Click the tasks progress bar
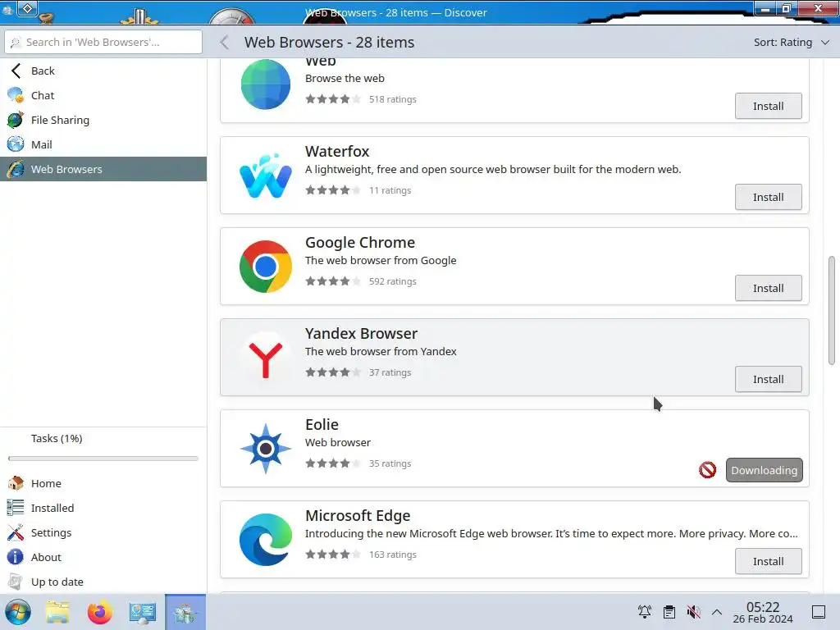 [103, 459]
